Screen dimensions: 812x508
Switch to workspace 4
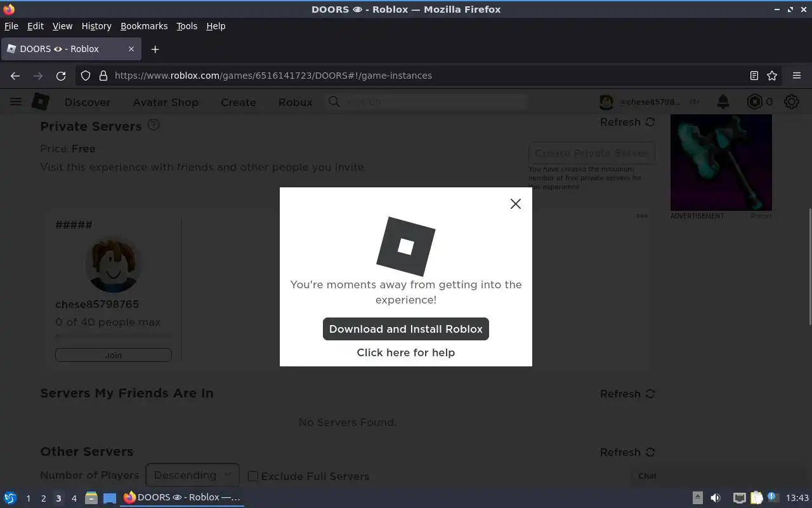(x=74, y=498)
